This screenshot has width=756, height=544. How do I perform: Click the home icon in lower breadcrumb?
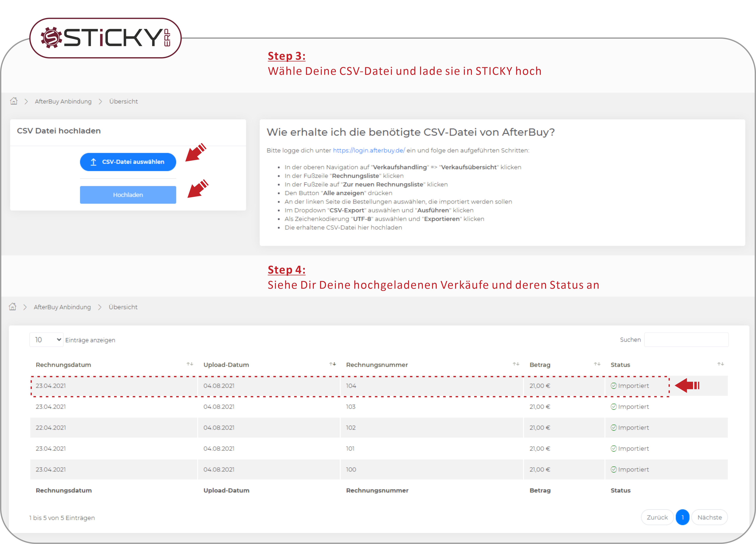(13, 306)
